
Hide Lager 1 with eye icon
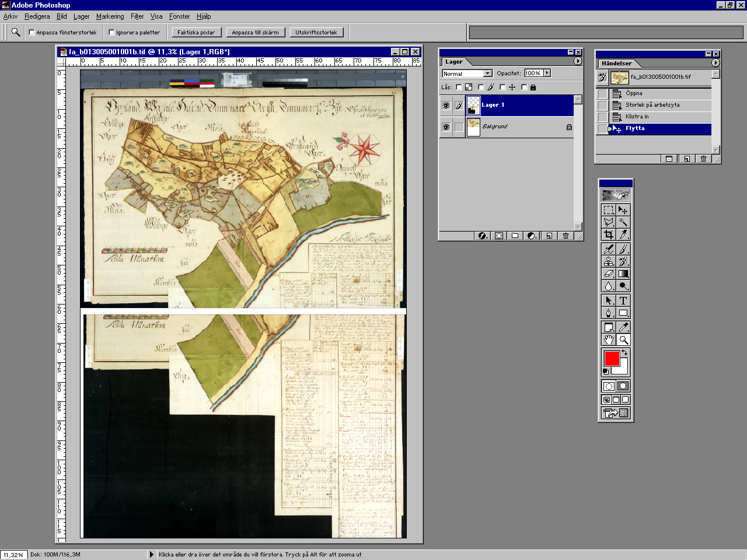[x=446, y=106]
